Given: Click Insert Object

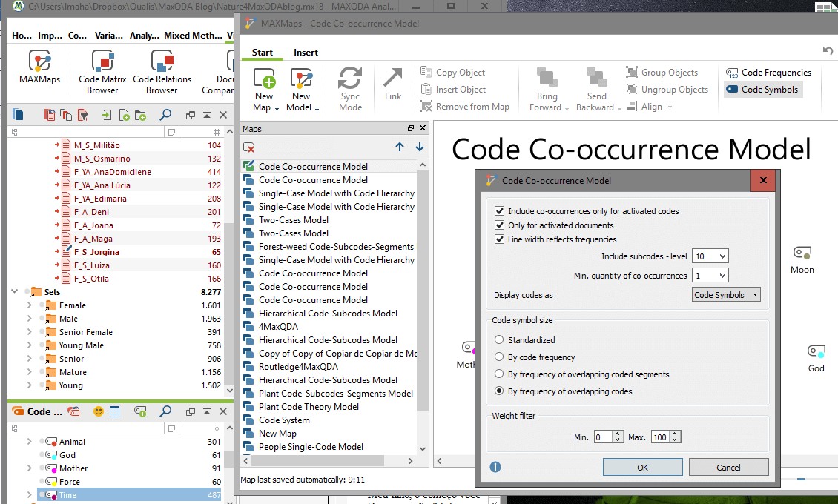Looking at the screenshot, I should tap(453, 89).
